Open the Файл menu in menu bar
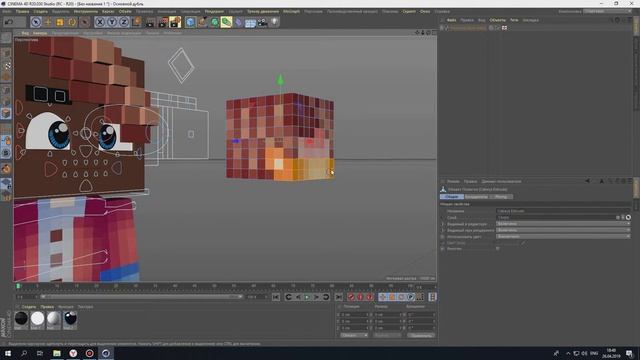This screenshot has height=360, width=640. click(7, 11)
